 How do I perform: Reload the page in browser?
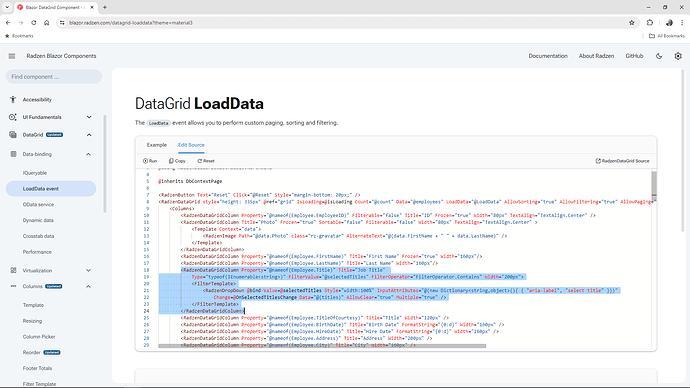click(x=33, y=22)
